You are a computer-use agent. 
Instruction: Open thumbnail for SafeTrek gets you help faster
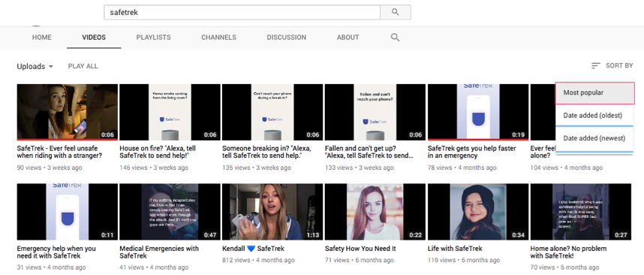point(478,112)
